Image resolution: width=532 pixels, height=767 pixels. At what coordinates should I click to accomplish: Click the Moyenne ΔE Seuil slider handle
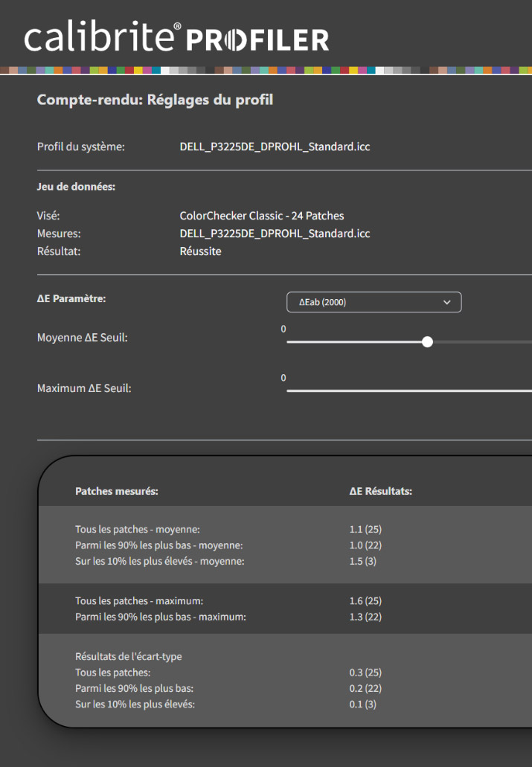(427, 341)
